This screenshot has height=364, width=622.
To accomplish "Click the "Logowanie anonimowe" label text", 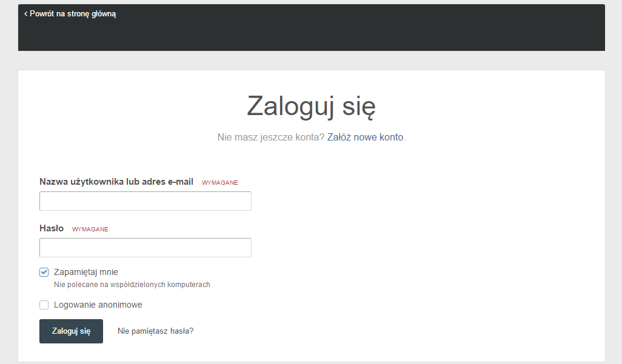I will click(x=97, y=305).
